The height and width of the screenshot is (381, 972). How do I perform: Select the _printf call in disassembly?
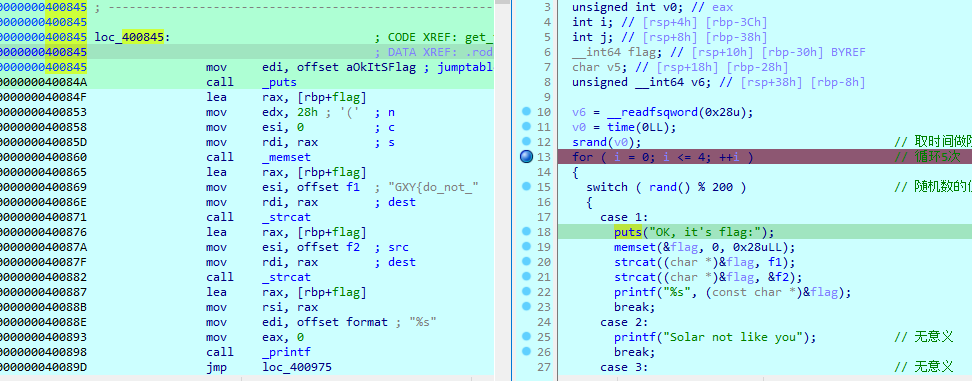pyautogui.click(x=286, y=352)
